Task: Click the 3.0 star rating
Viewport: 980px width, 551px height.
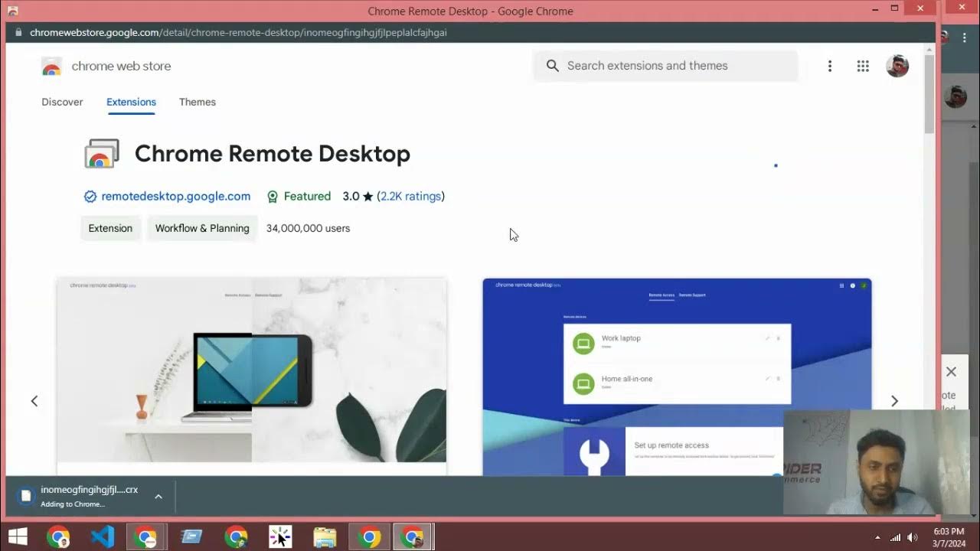Action: [x=358, y=197]
